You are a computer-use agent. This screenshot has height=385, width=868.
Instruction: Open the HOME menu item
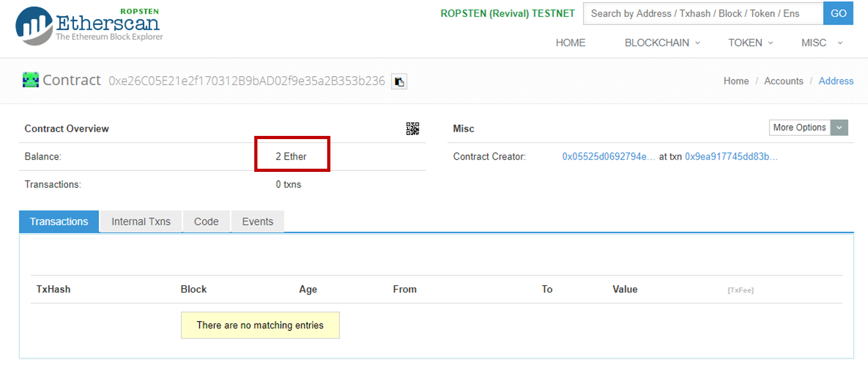tap(570, 43)
